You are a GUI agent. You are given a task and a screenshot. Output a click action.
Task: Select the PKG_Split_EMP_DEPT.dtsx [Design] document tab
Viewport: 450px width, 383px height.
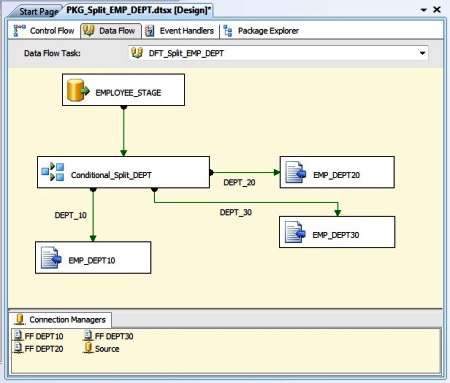point(138,10)
